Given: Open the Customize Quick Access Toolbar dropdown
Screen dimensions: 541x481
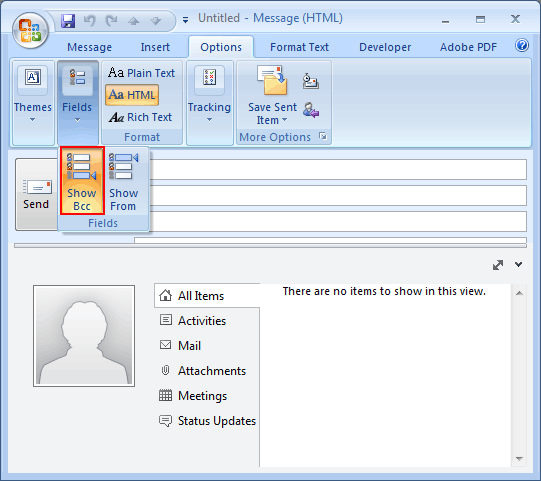Looking at the screenshot, I should 185,20.
